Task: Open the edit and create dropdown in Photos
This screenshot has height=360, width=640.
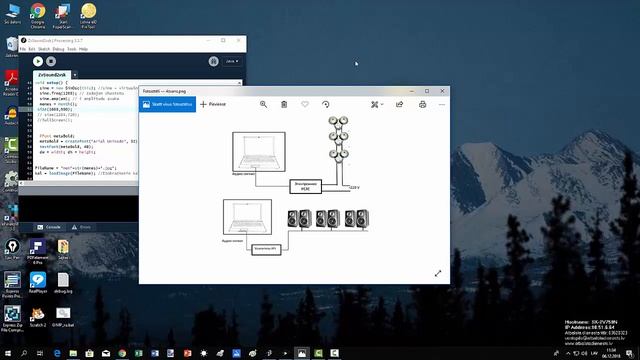Action: (x=377, y=104)
